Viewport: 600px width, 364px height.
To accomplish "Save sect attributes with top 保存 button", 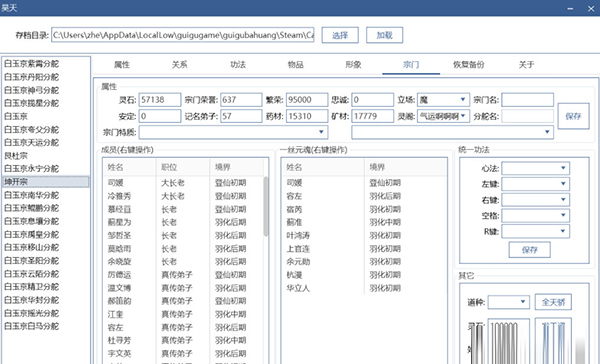I will click(x=573, y=116).
